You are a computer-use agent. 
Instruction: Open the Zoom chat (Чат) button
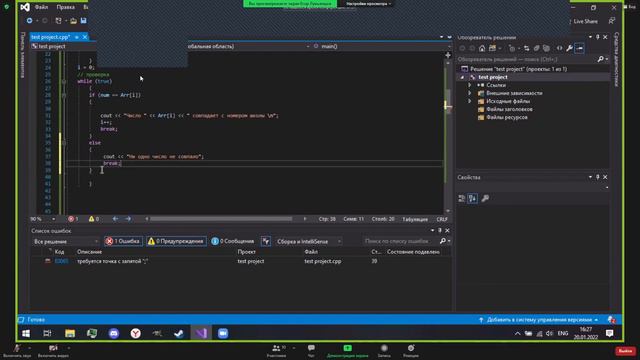(311, 351)
